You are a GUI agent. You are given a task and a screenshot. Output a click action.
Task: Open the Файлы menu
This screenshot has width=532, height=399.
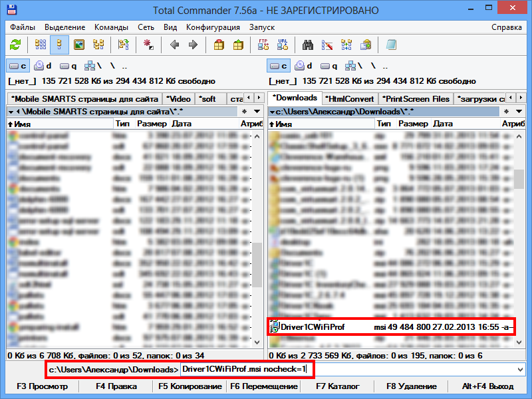(x=23, y=27)
